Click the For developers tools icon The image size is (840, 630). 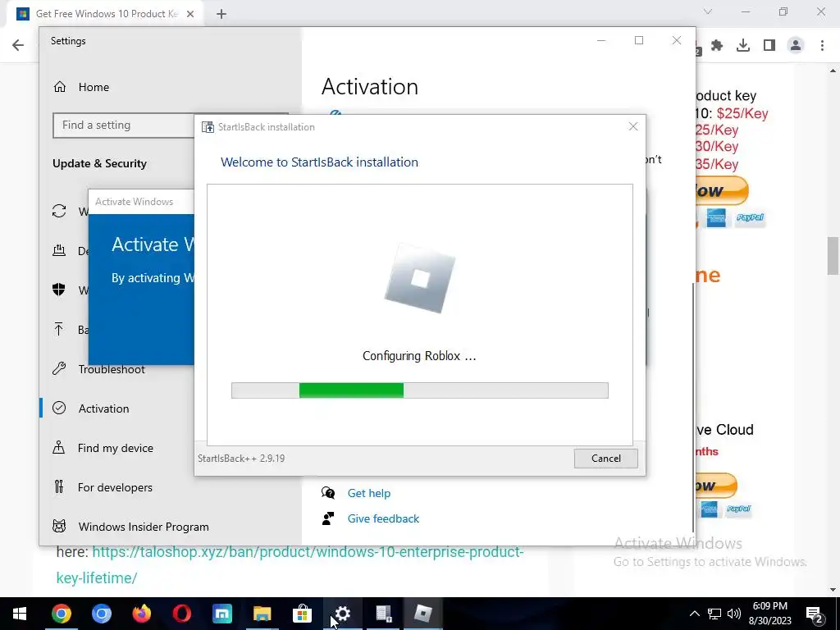(x=59, y=486)
